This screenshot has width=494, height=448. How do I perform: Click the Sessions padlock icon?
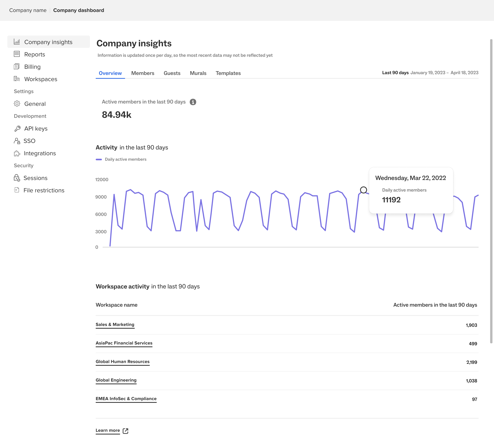pyautogui.click(x=17, y=178)
